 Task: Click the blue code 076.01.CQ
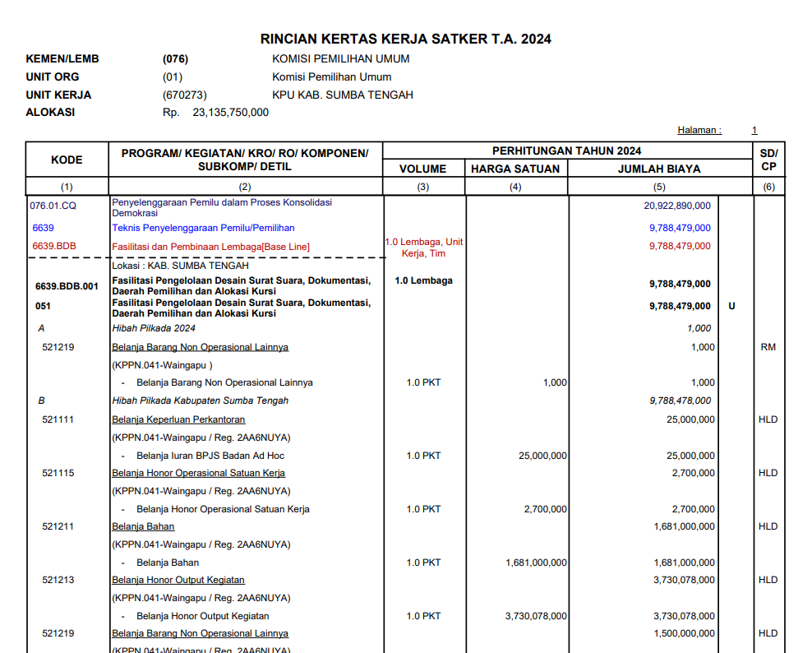click(53, 206)
